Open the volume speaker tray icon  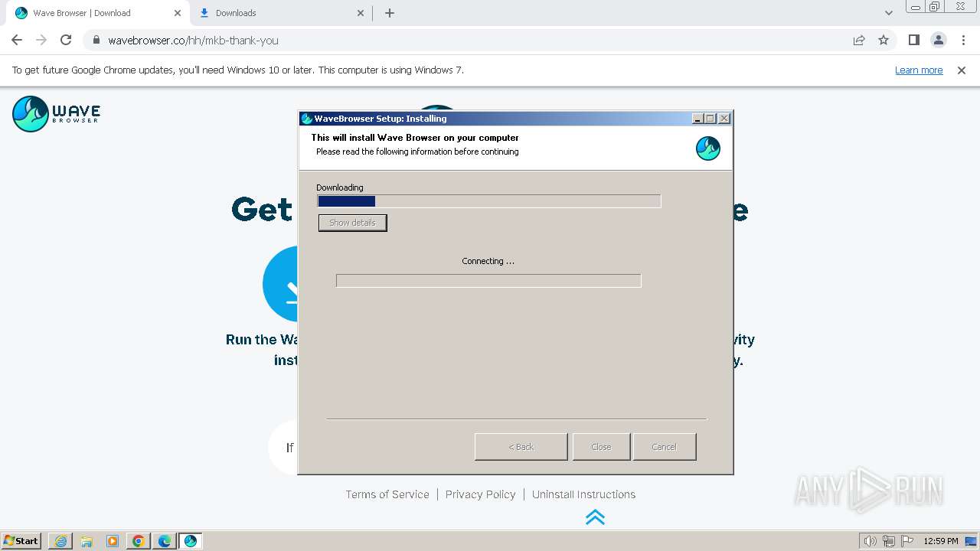(x=870, y=541)
